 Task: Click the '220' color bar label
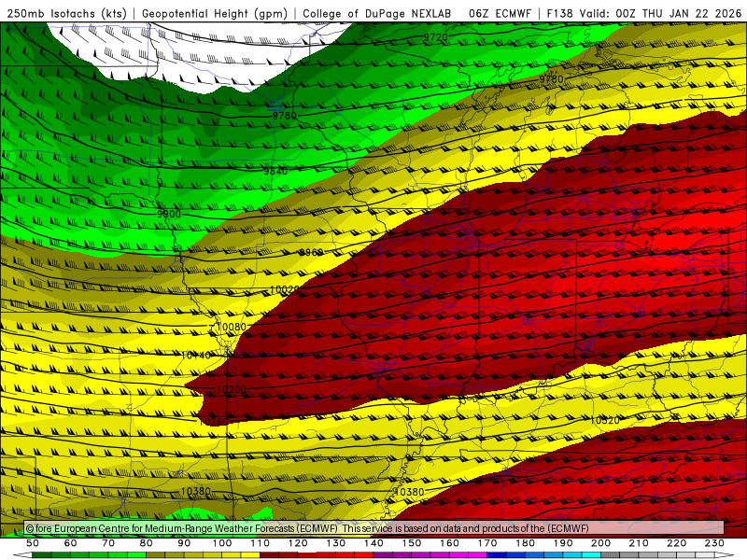tap(676, 543)
